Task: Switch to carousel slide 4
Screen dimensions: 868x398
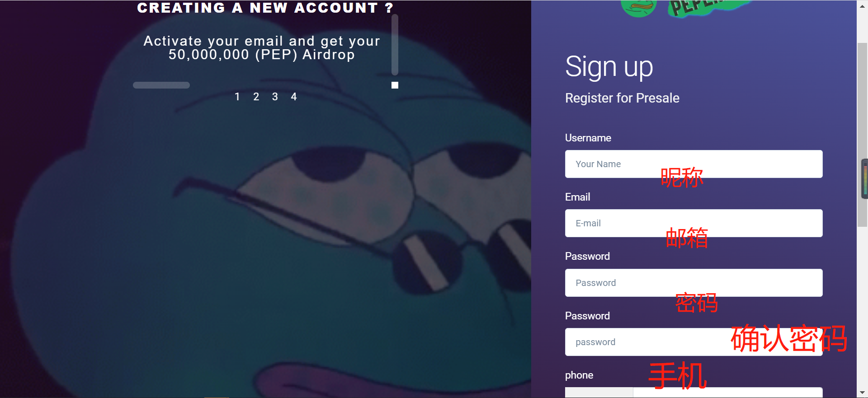Action: (294, 97)
